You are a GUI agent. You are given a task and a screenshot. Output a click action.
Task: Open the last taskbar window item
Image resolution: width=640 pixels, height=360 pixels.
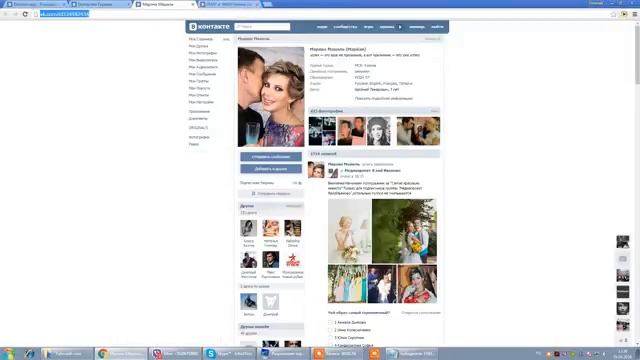(411, 353)
